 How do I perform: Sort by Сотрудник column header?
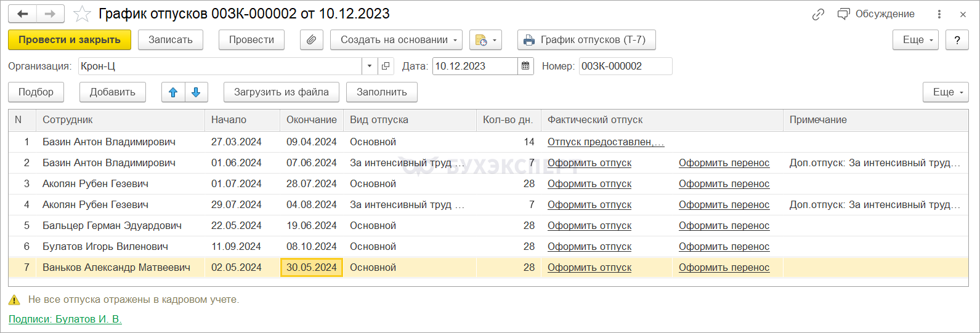(x=120, y=120)
